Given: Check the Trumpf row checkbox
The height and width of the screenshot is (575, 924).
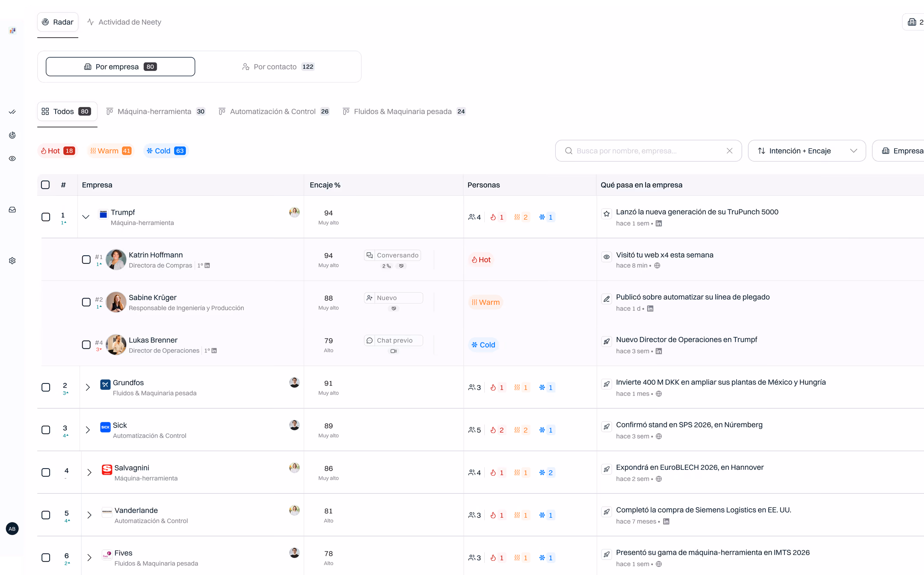Looking at the screenshot, I should [46, 217].
